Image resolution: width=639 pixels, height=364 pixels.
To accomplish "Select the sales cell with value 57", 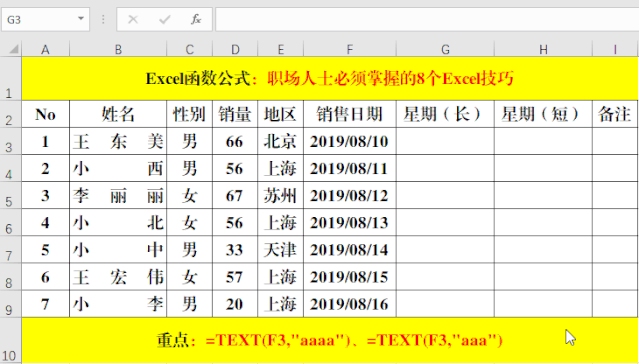I will point(235,277).
